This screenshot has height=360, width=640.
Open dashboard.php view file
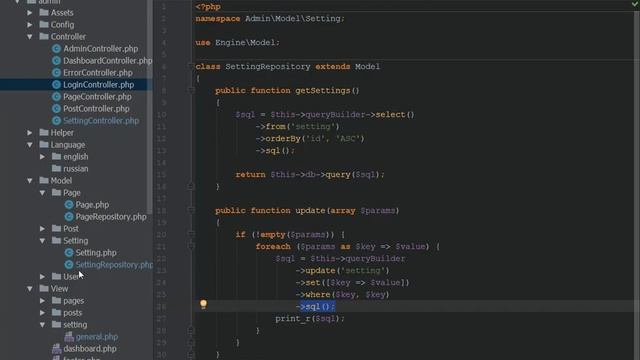tap(90, 349)
